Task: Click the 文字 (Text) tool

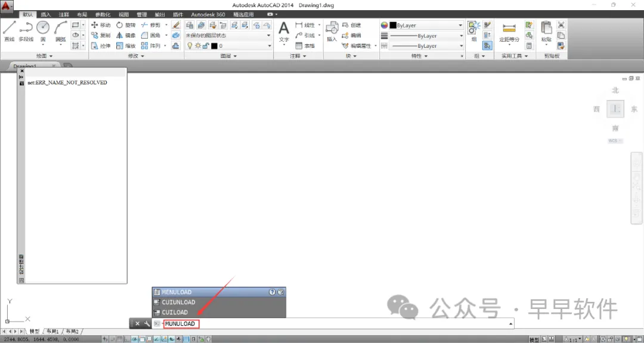Action: coord(284,32)
